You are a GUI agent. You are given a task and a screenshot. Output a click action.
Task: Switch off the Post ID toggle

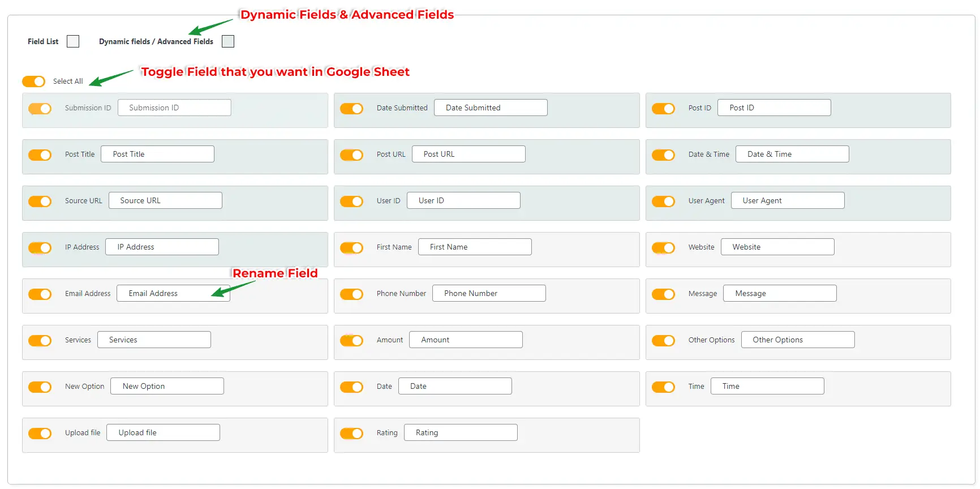tap(663, 109)
